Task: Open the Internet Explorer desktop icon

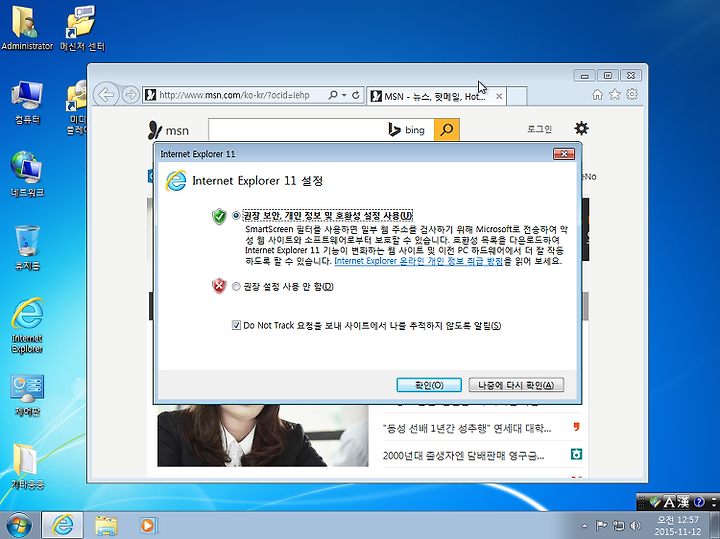Action: click(27, 326)
